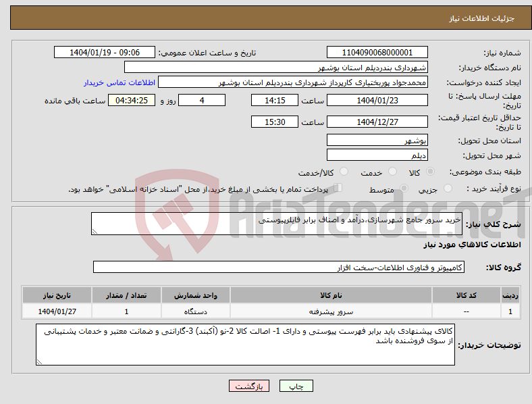
Task: Click the validity time field 15:30
Action: point(275,122)
